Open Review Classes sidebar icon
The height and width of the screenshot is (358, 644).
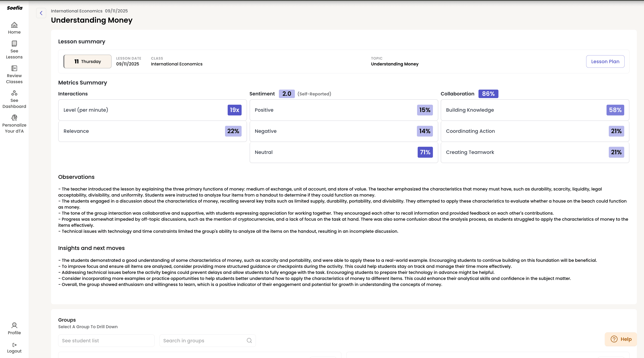tap(14, 68)
